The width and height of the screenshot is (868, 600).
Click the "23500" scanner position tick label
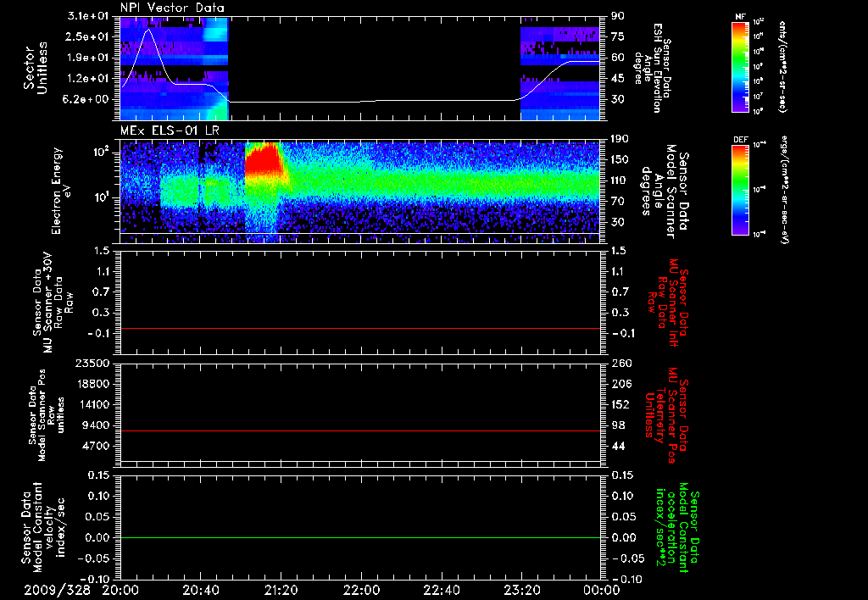(92, 364)
